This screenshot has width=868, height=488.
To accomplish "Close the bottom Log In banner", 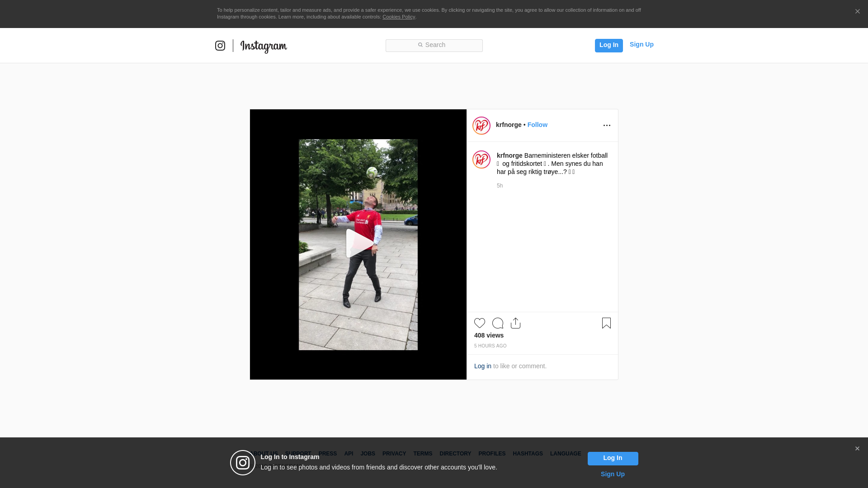I will (857, 449).
